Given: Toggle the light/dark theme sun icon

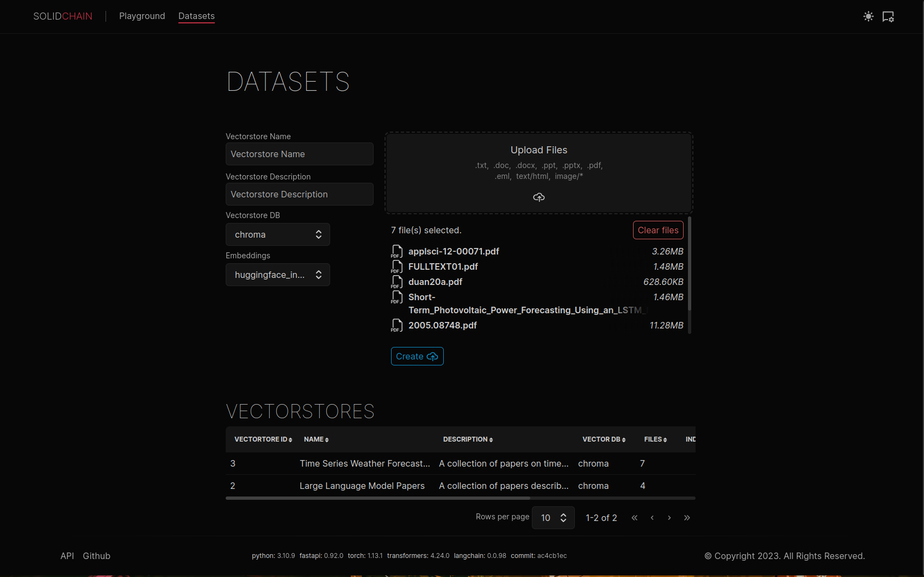Looking at the screenshot, I should (x=869, y=16).
